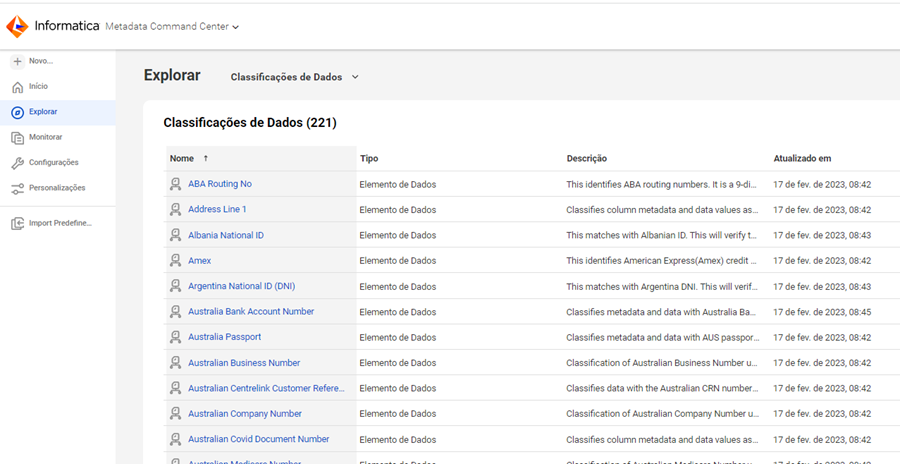Open the Albania National ID link
Image resolution: width=900 pixels, height=464 pixels.
(226, 235)
